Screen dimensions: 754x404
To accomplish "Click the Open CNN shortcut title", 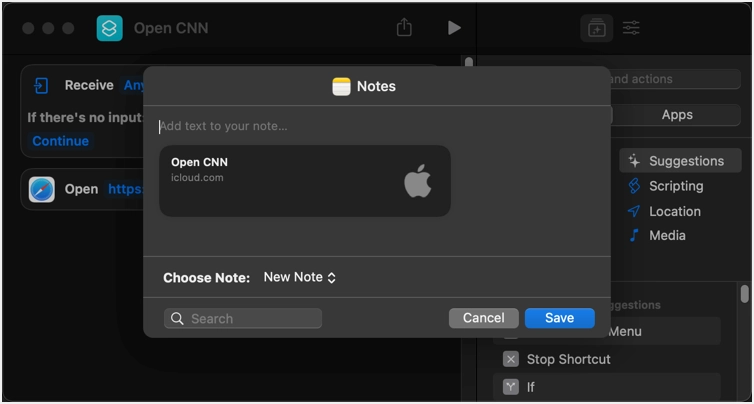I will click(x=171, y=28).
